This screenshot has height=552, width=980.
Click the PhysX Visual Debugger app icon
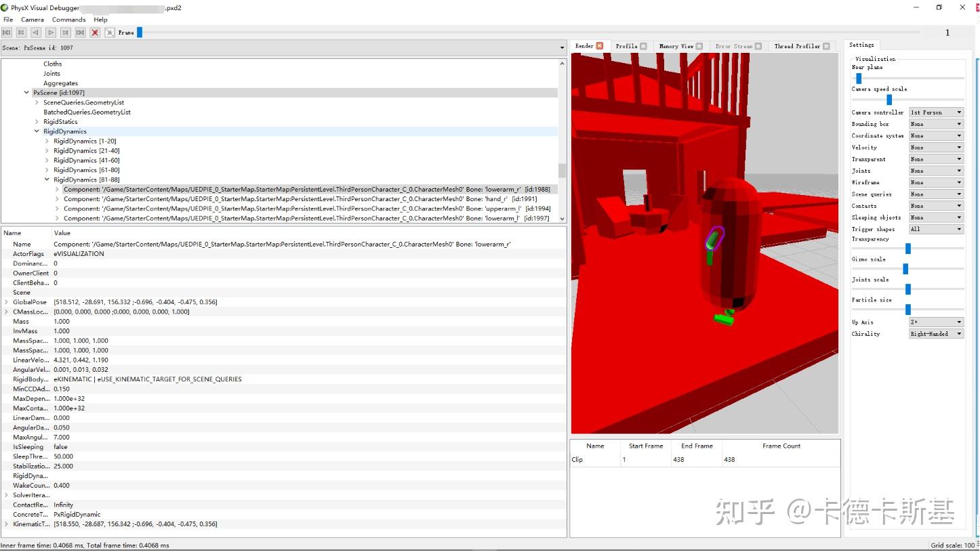[x=5, y=7]
